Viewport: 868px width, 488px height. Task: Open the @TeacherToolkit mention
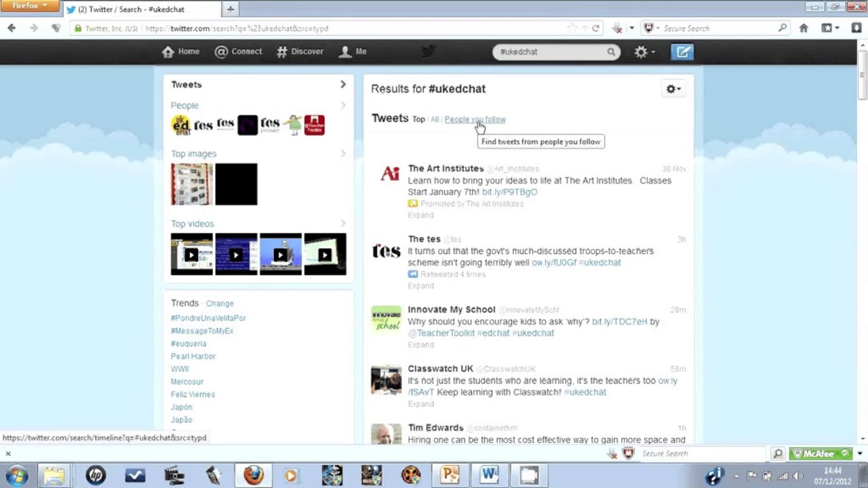pos(441,333)
